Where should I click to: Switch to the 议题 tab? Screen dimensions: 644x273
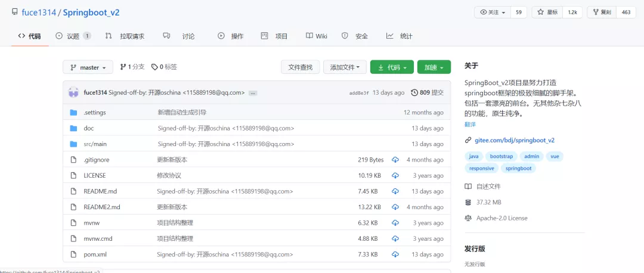click(73, 36)
